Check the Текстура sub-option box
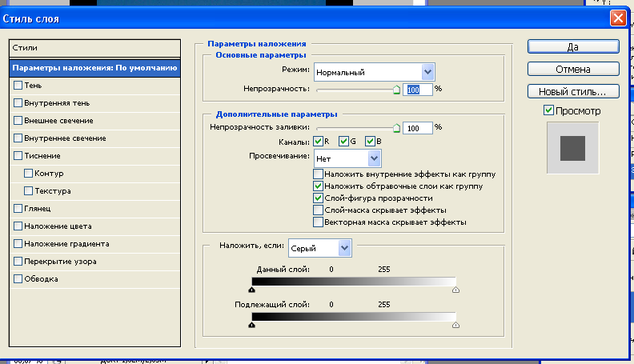Viewport: 634px width, 364px height. tap(28, 190)
